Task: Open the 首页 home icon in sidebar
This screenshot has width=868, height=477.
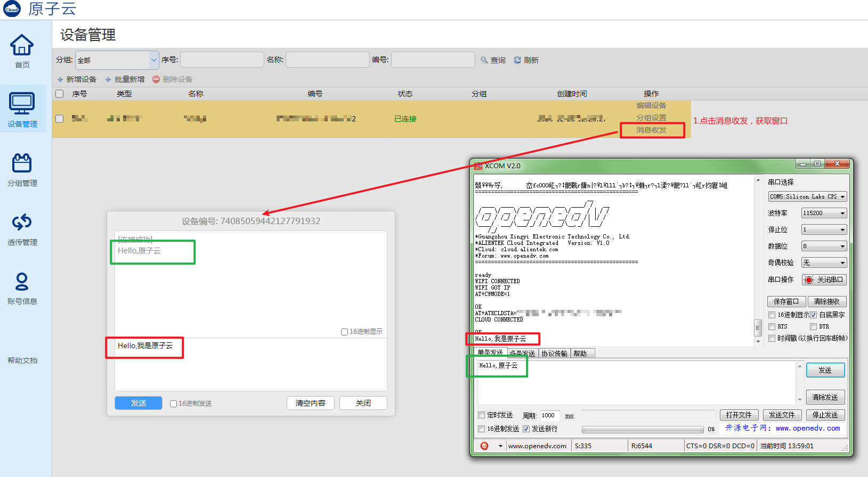Action: [x=22, y=45]
